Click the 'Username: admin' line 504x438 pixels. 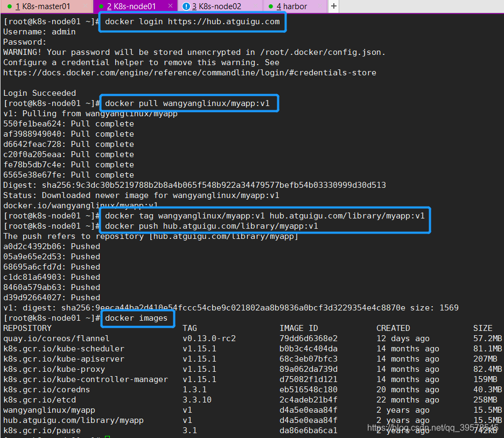(39, 32)
